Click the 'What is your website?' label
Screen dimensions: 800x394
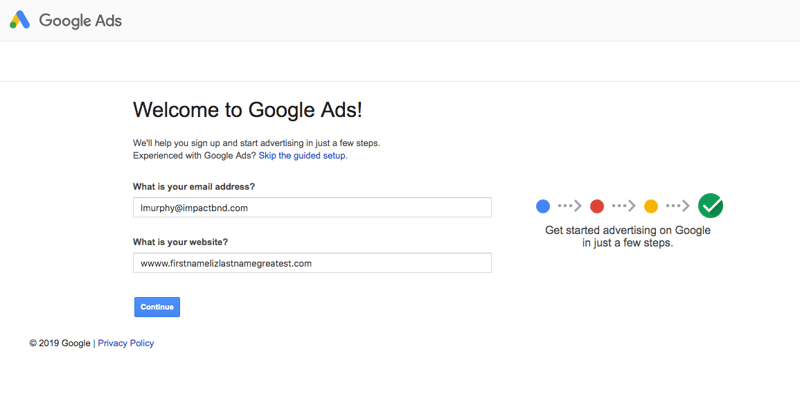point(180,241)
